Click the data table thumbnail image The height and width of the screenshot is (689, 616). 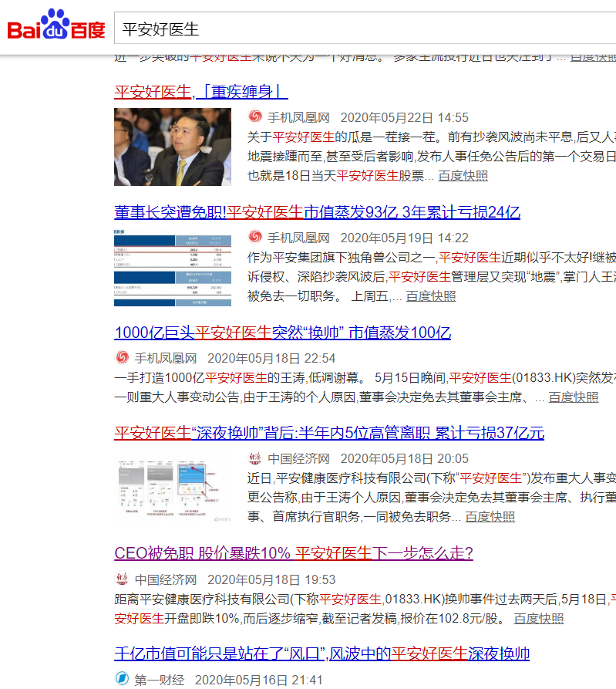tap(172, 267)
